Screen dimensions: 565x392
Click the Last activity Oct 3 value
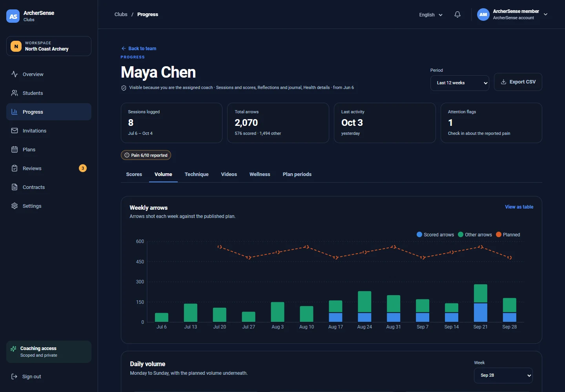[352, 123]
